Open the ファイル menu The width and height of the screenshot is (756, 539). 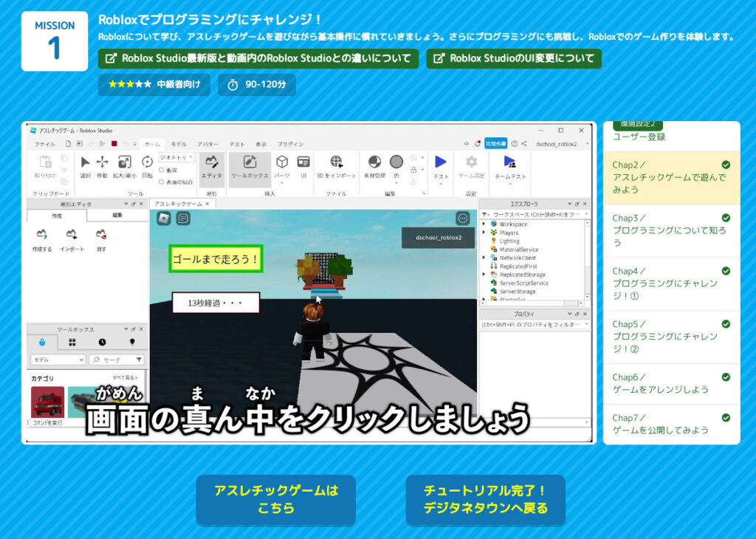click(x=44, y=144)
